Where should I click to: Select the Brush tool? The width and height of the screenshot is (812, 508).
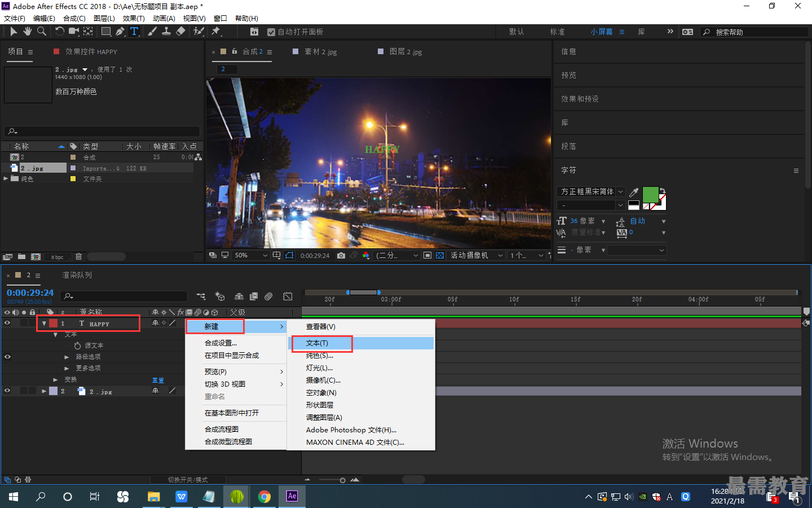click(x=152, y=32)
